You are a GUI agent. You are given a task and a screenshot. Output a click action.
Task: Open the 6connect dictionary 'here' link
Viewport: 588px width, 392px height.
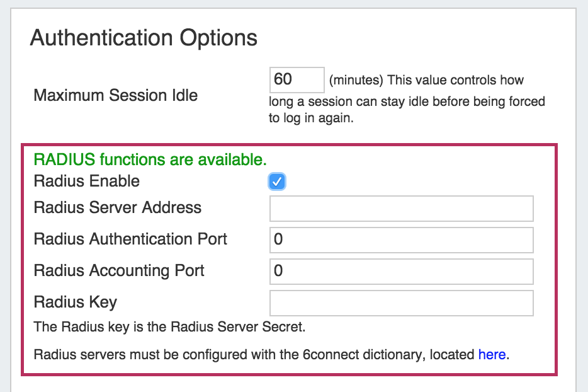click(492, 355)
